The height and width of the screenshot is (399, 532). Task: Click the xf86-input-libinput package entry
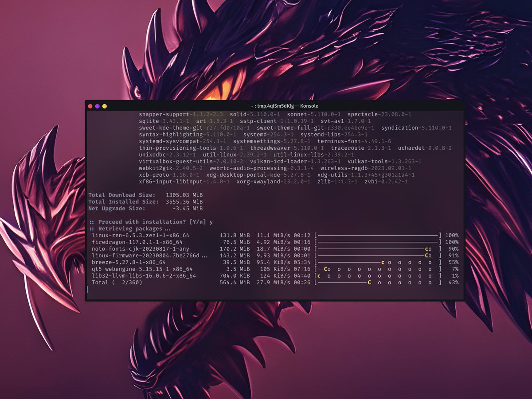click(x=184, y=182)
